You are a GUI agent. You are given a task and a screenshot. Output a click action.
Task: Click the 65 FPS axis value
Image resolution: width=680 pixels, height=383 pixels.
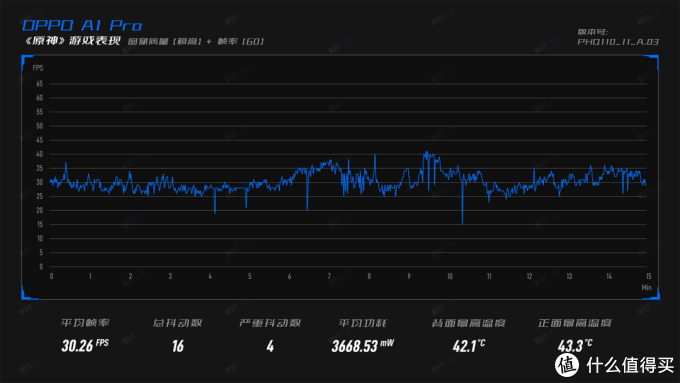pyautogui.click(x=39, y=84)
